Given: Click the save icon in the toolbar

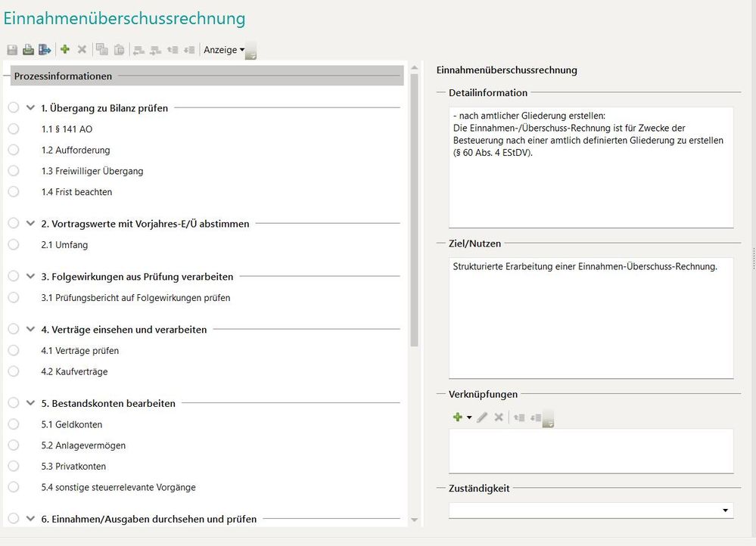Looking at the screenshot, I should [12, 50].
